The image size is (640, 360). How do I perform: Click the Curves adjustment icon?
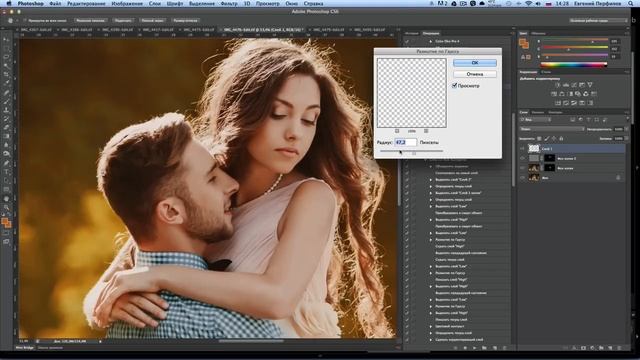tap(574, 85)
